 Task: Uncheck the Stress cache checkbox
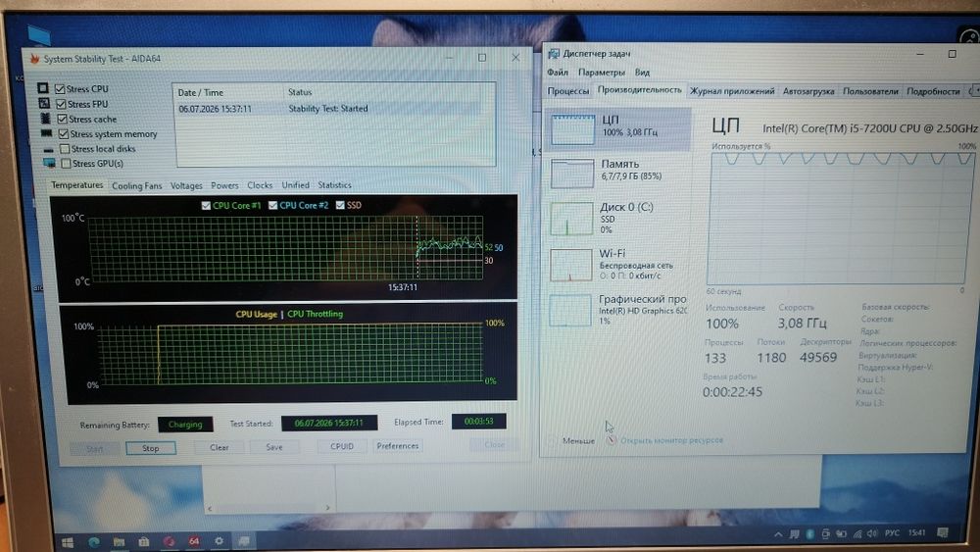(x=63, y=119)
